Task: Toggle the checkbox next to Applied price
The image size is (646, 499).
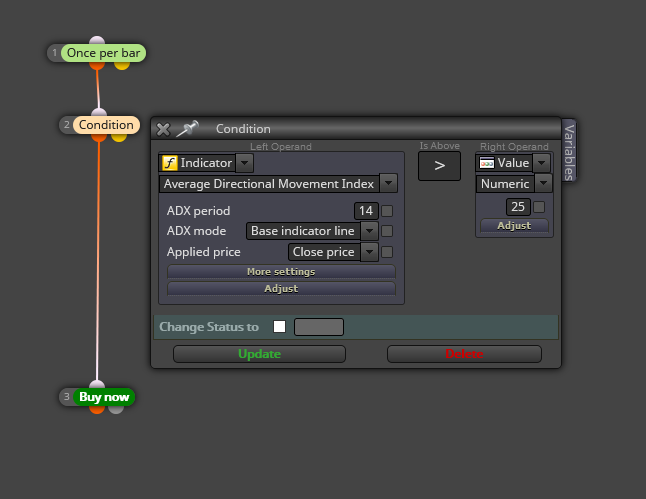Action: (x=387, y=252)
